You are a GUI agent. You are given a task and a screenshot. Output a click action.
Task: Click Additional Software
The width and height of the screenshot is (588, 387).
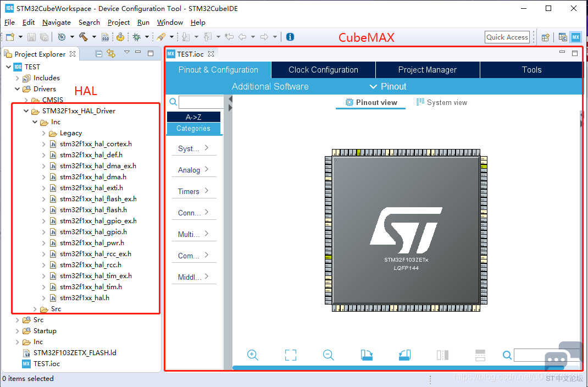270,87
